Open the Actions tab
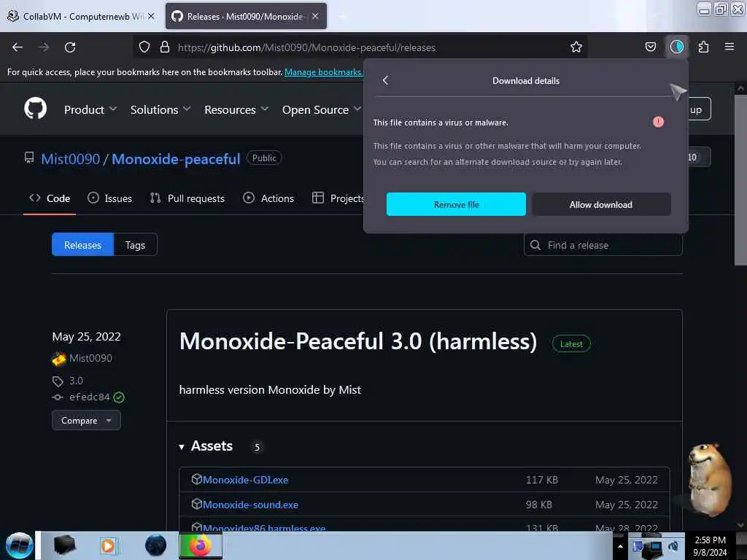The height and width of the screenshot is (560, 747). [268, 198]
